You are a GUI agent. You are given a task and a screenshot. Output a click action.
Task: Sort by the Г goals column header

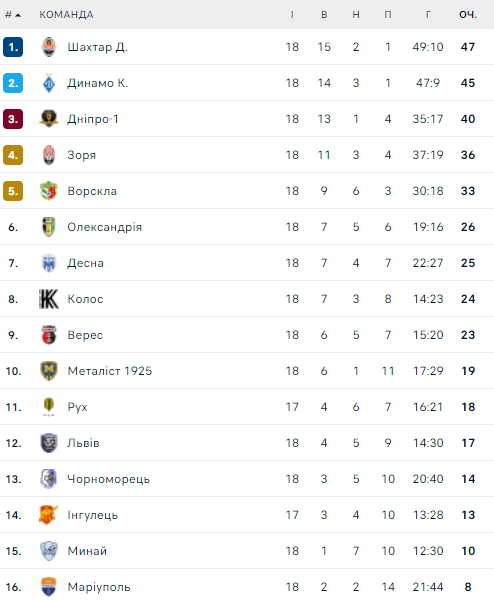pos(428,15)
